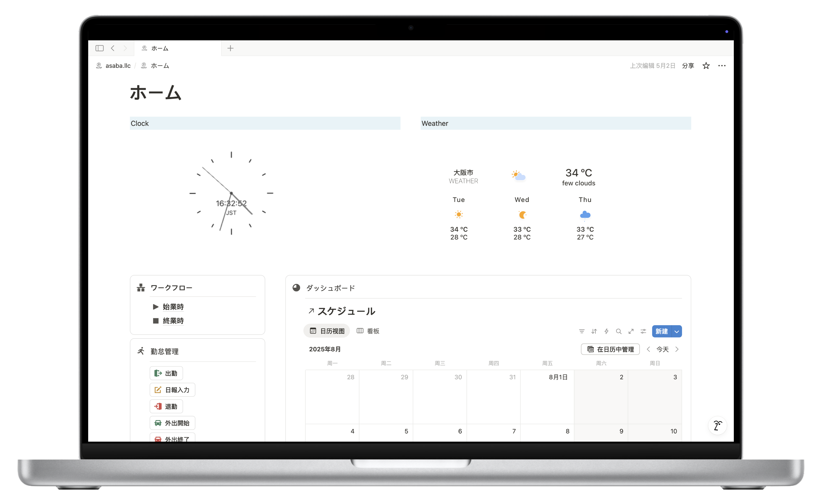Click the ホーム breadcrumb link
The height and width of the screenshot is (504, 822).
[155, 66]
